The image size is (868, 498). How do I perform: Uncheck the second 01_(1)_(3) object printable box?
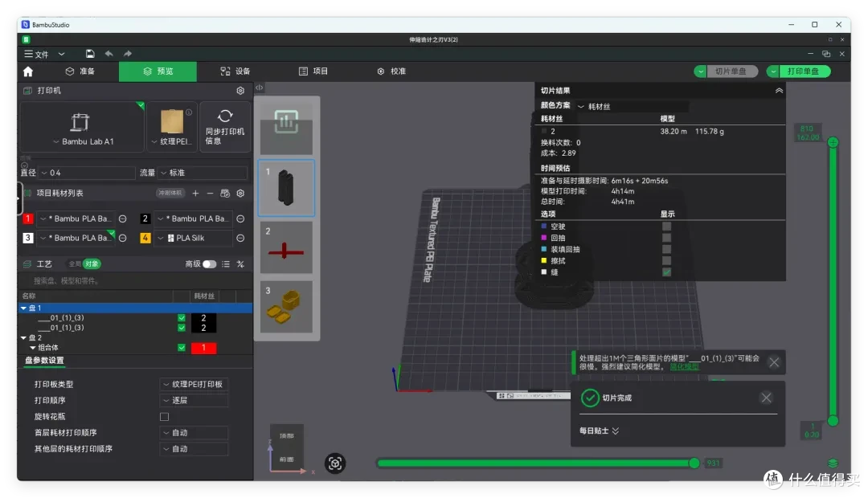181,329
